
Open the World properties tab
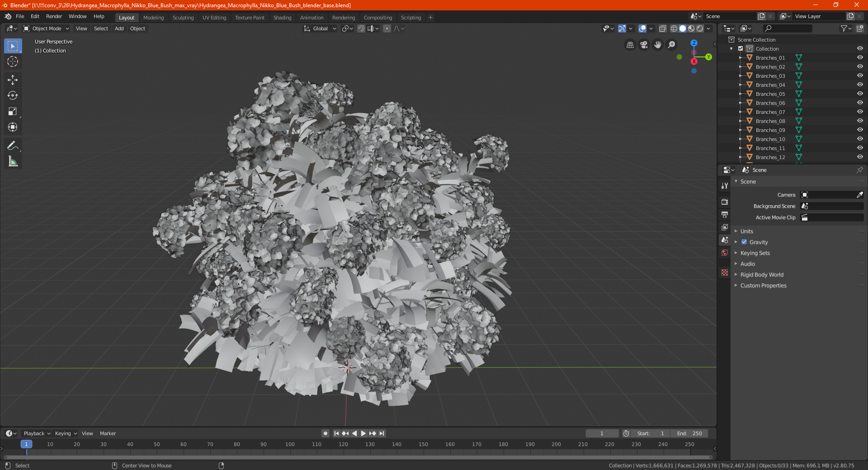725,253
